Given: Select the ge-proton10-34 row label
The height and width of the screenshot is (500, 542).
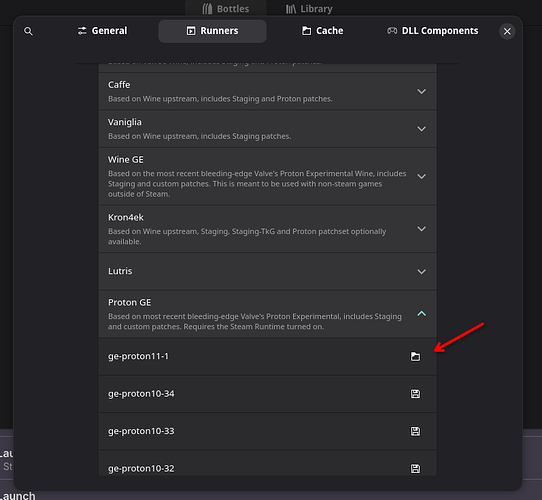Looking at the screenshot, I should [x=141, y=394].
